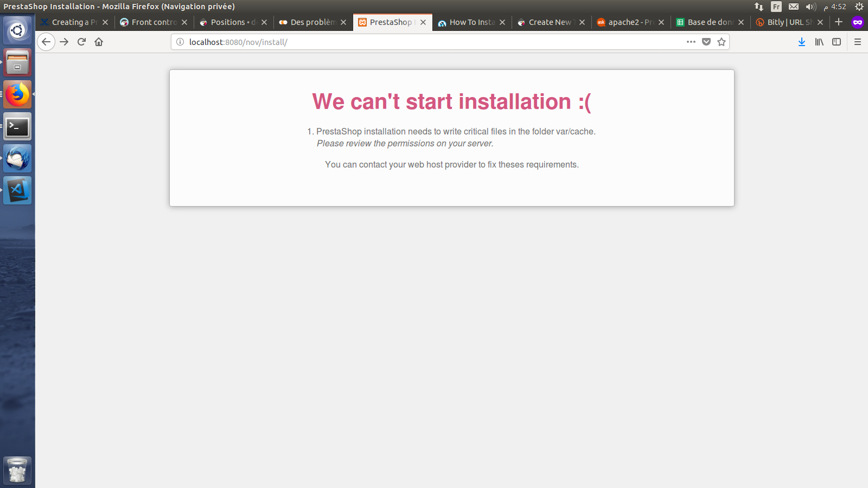The height and width of the screenshot is (488, 868).
Task: Launch the Terminal from the dock
Action: tap(17, 127)
